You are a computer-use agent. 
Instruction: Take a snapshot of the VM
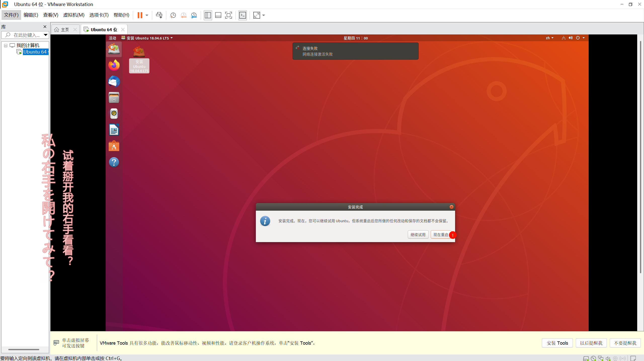pyautogui.click(x=173, y=15)
